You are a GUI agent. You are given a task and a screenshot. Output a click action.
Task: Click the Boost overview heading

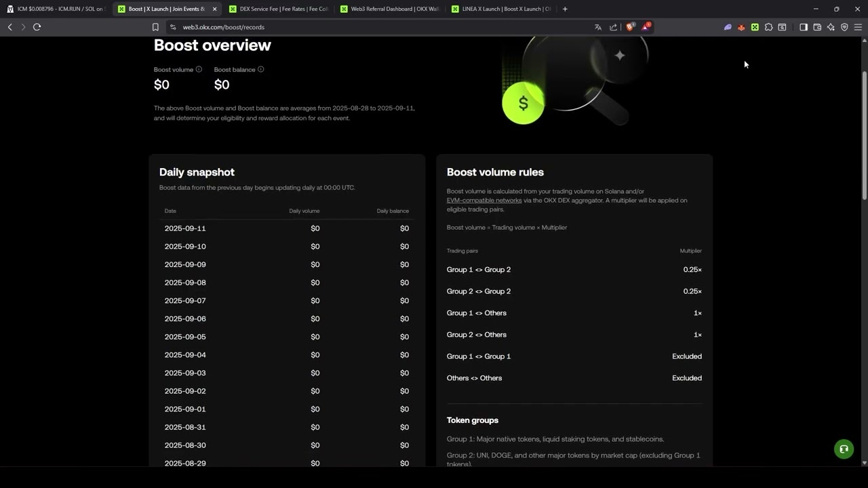(212, 45)
